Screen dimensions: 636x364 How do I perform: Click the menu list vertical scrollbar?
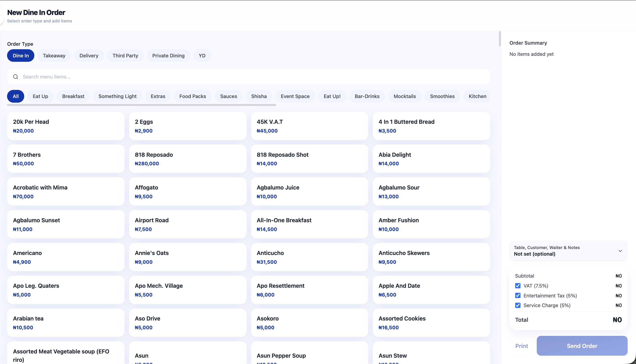(x=500, y=39)
